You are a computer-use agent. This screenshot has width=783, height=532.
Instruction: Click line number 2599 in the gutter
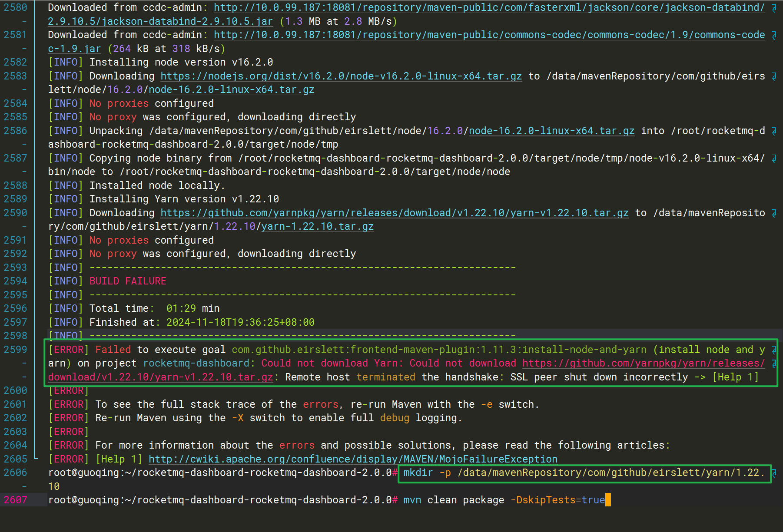click(x=15, y=350)
